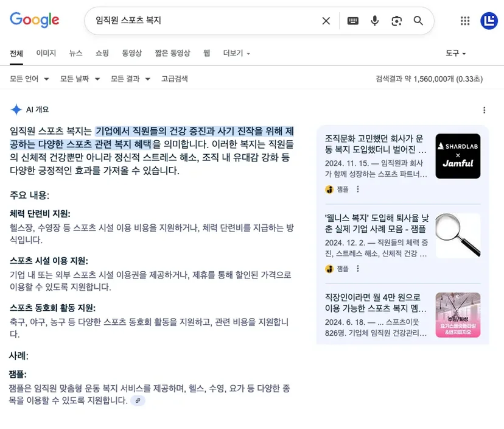Switch to the 뉴스 tab
504x429 pixels.
(x=76, y=53)
